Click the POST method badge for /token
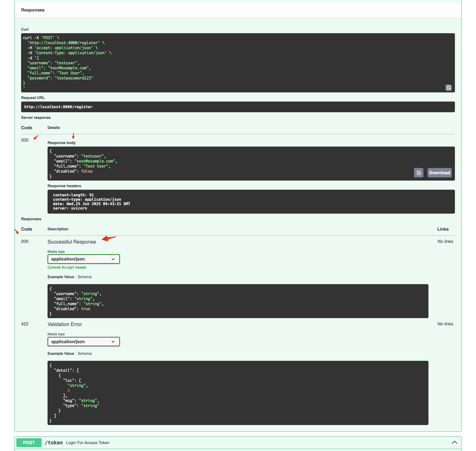This screenshot has height=451, width=476. click(29, 443)
